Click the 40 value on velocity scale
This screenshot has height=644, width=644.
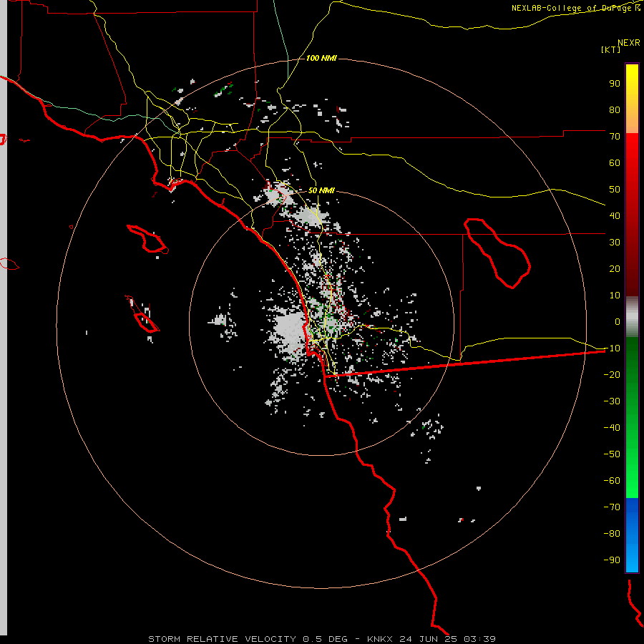pyautogui.click(x=615, y=216)
